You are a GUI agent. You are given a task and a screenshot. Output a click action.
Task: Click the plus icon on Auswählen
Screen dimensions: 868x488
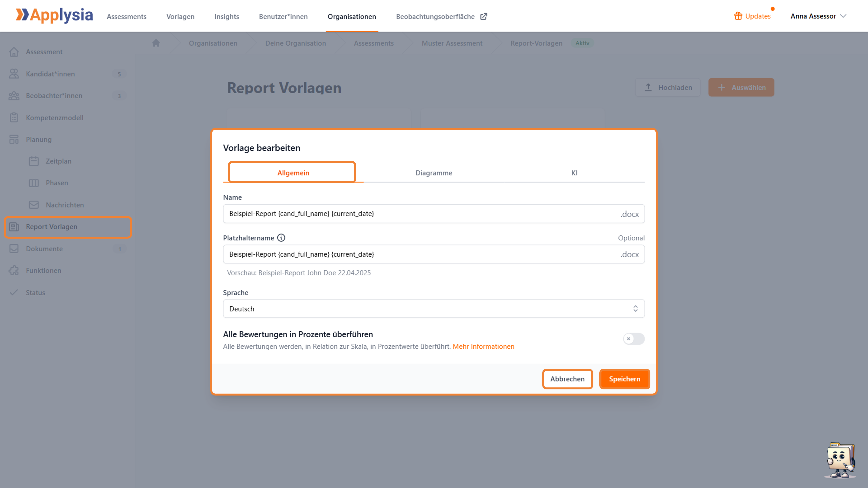click(x=721, y=88)
